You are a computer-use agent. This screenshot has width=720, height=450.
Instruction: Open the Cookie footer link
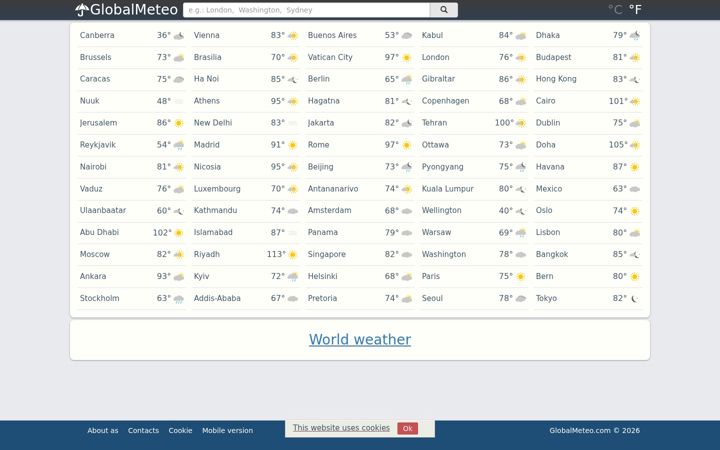180,430
